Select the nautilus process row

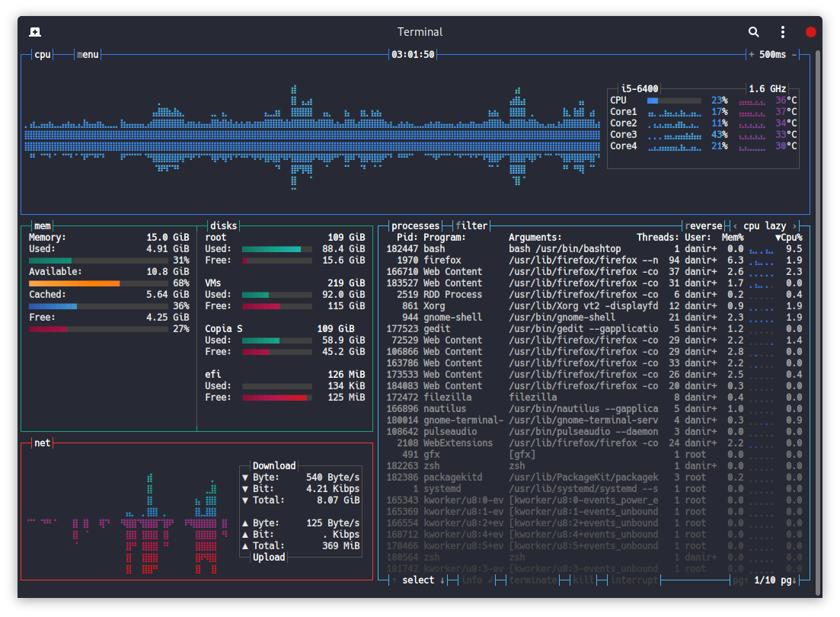pos(594,409)
